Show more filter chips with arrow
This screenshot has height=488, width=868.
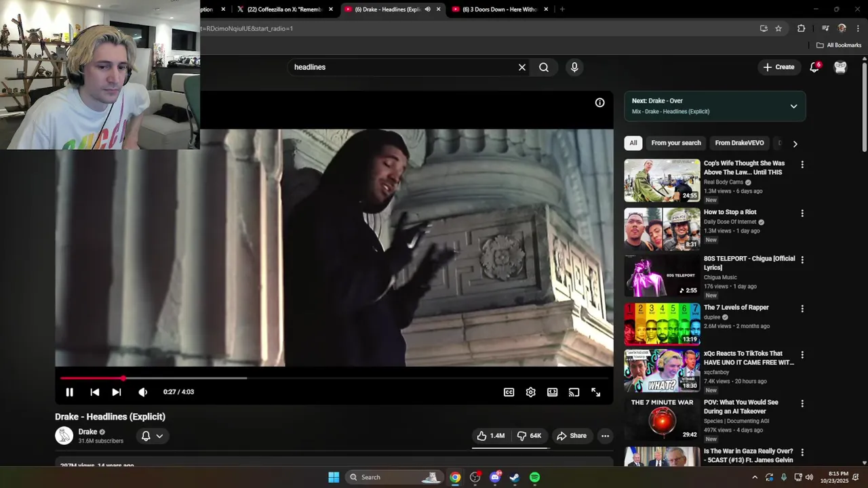[795, 144]
